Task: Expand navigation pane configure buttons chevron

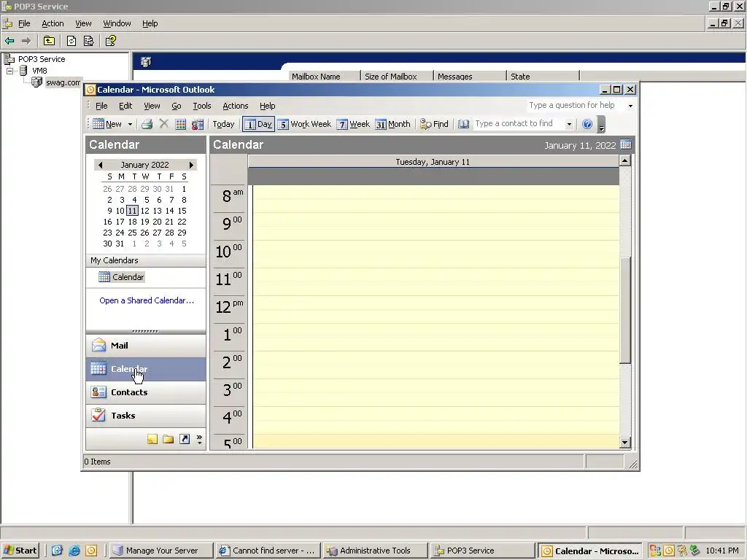Action: point(199,439)
